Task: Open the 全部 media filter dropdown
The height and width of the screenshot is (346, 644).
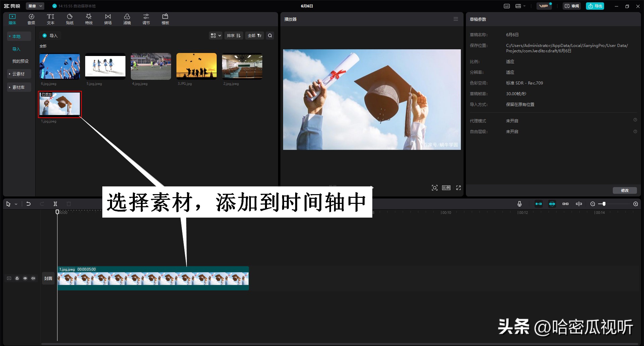Action: (254, 35)
